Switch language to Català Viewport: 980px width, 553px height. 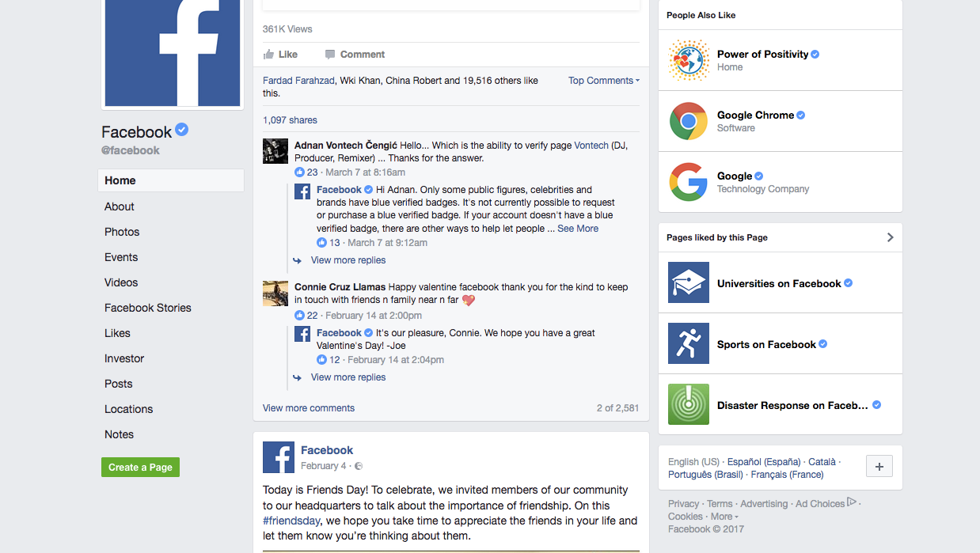822,462
